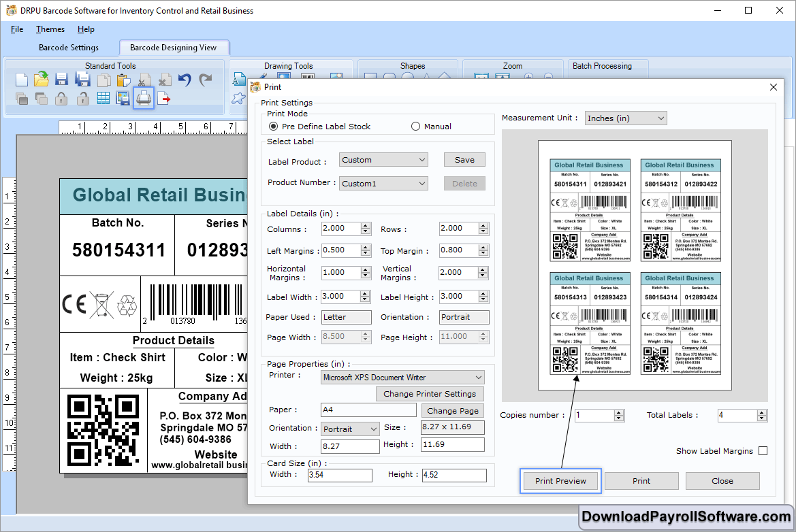Click the gray Redo arrow icon
The height and width of the screenshot is (532, 796).
pos(205,80)
